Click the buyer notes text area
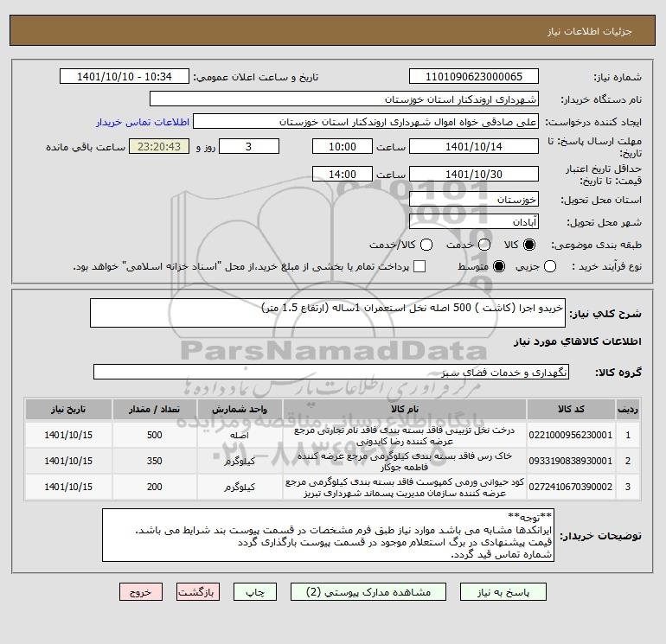This screenshot has width=666, height=644. click(x=329, y=535)
